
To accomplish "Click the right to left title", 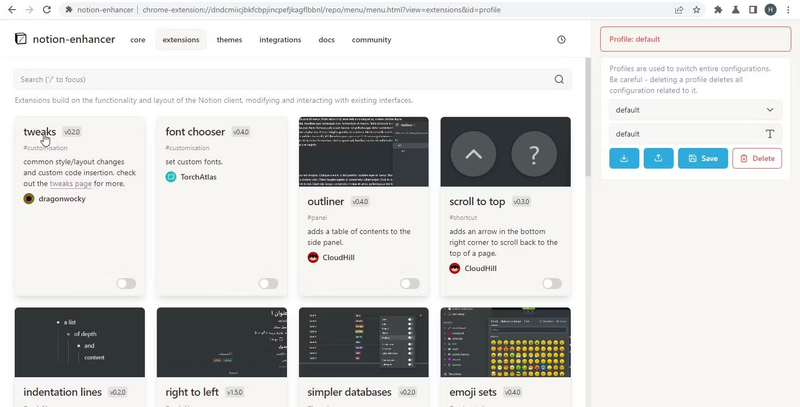I will [x=192, y=392].
